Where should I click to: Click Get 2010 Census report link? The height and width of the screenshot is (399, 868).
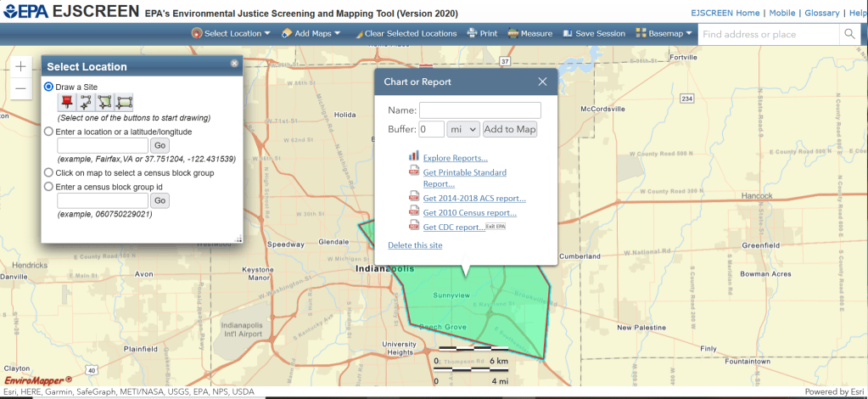(470, 213)
